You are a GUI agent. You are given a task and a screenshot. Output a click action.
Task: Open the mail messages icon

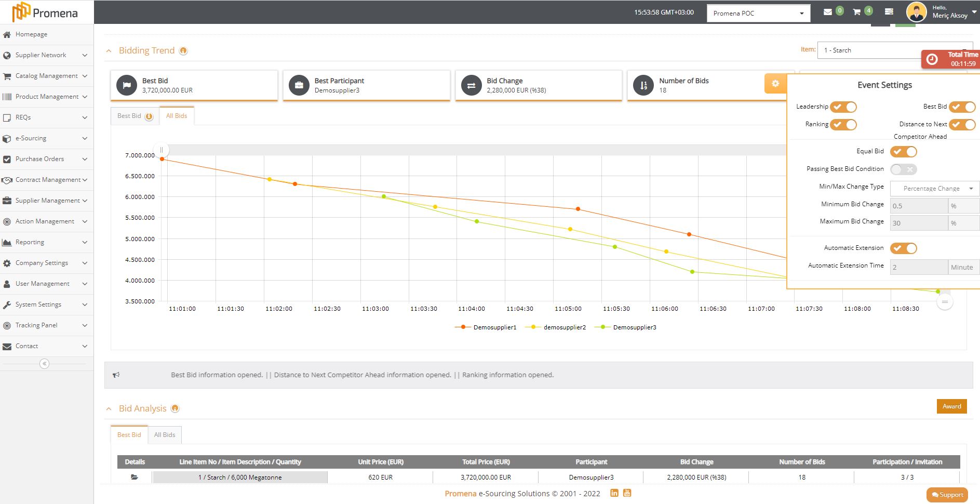tap(827, 12)
